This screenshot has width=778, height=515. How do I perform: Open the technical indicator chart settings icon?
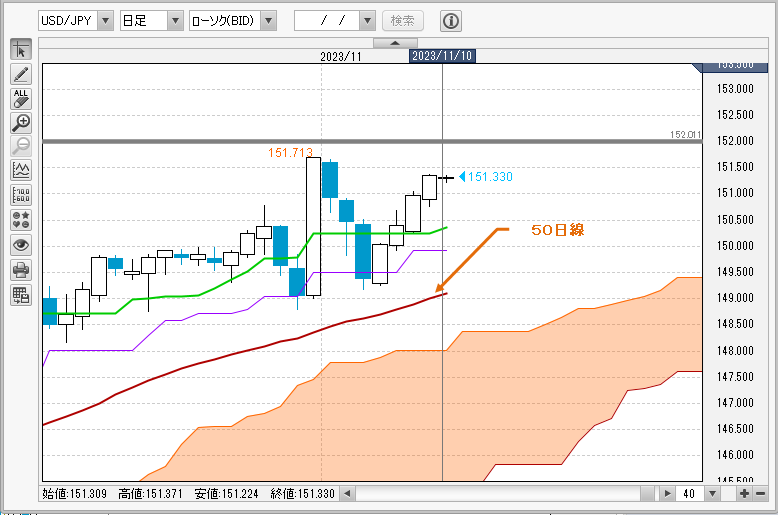click(21, 171)
